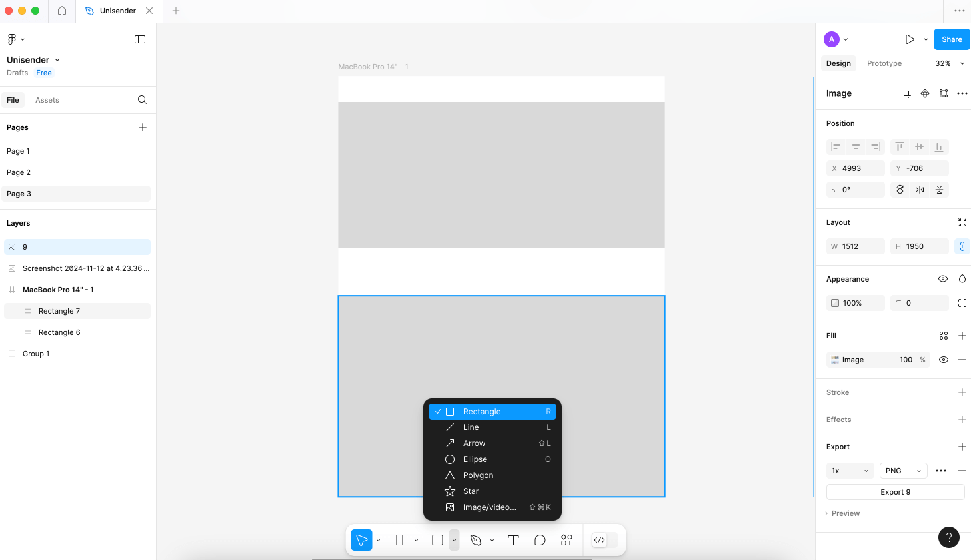The height and width of the screenshot is (560, 971).
Task: Edit the X position field 4993
Action: point(856,168)
